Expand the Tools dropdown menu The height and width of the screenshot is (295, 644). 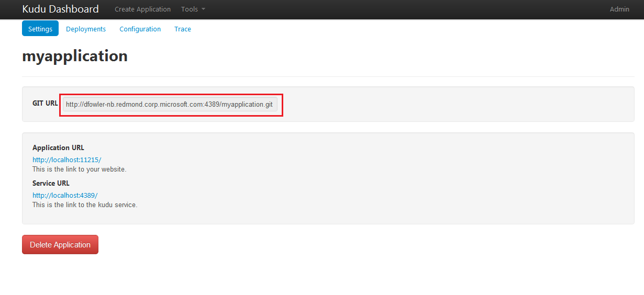tap(193, 9)
